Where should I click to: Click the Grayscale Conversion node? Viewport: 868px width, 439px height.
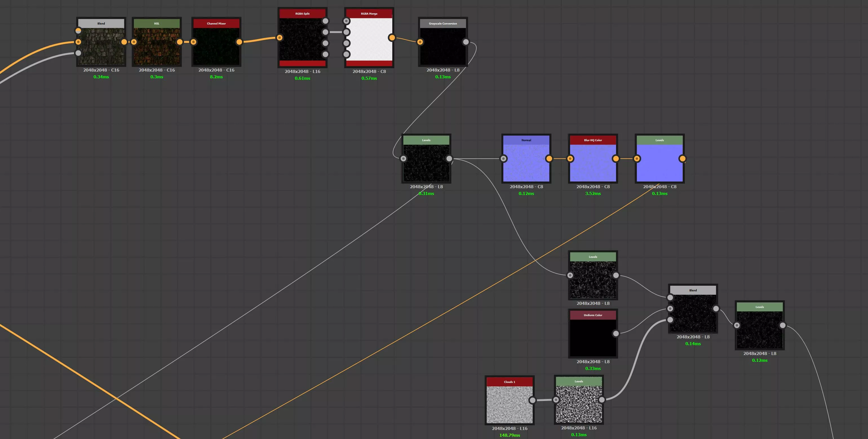click(443, 47)
